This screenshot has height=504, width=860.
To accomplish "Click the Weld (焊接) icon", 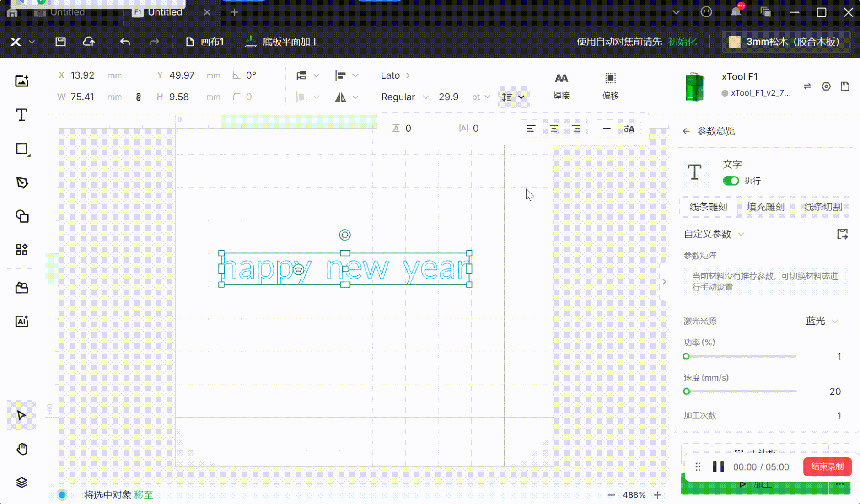I will point(561,86).
